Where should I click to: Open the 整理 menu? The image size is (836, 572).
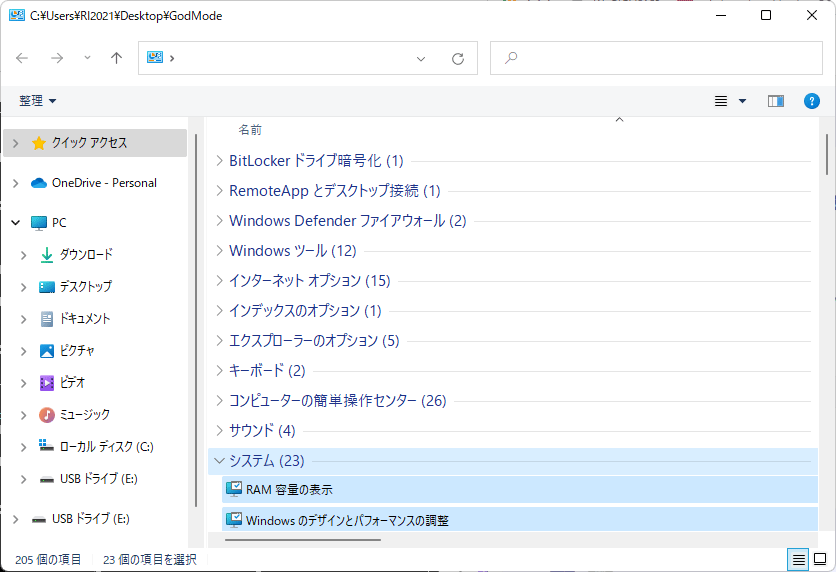click(37, 101)
